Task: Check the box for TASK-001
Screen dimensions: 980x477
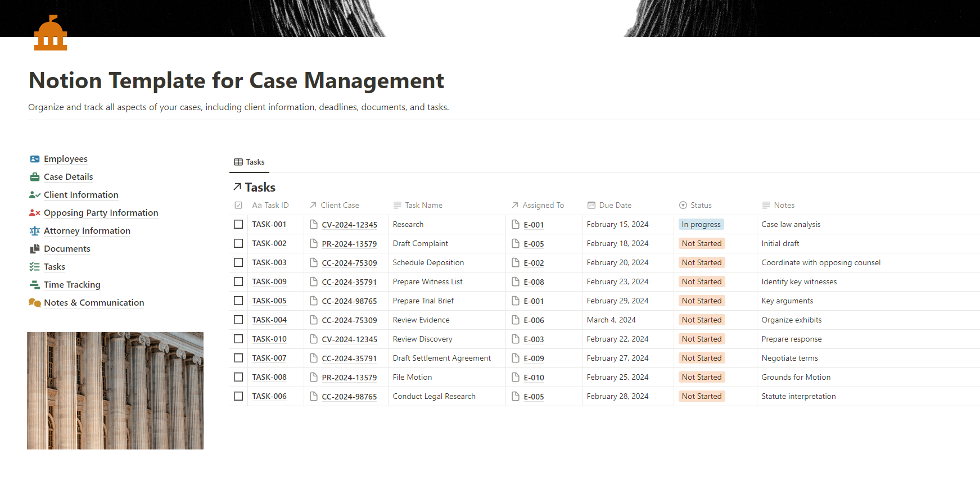Action: (238, 224)
